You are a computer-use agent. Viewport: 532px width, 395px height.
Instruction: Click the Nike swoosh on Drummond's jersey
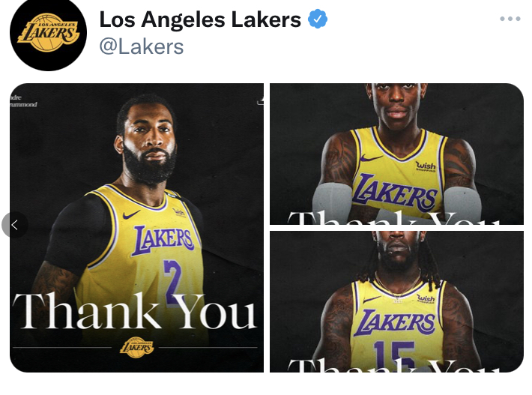[x=131, y=214]
